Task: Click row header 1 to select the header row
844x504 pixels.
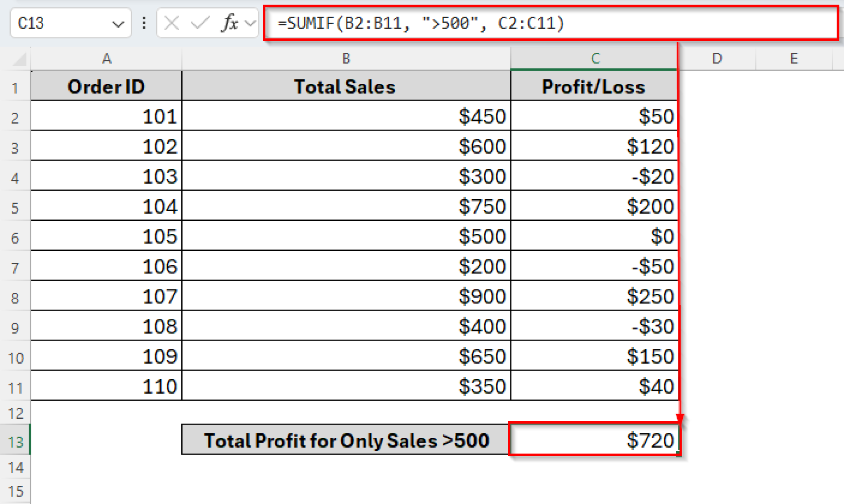Action: coord(16,86)
